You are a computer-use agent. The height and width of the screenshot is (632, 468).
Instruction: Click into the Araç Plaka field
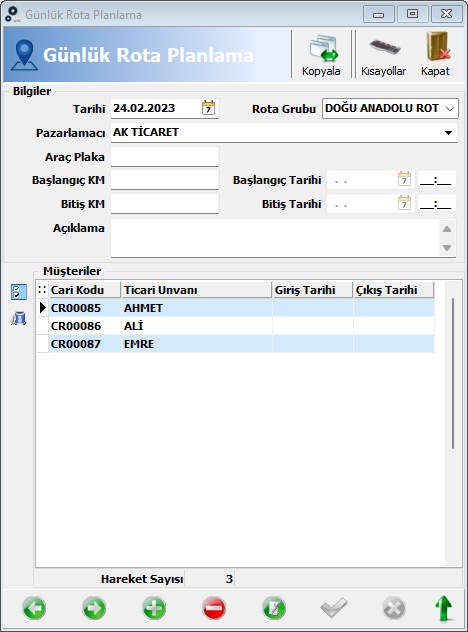pyautogui.click(x=165, y=157)
